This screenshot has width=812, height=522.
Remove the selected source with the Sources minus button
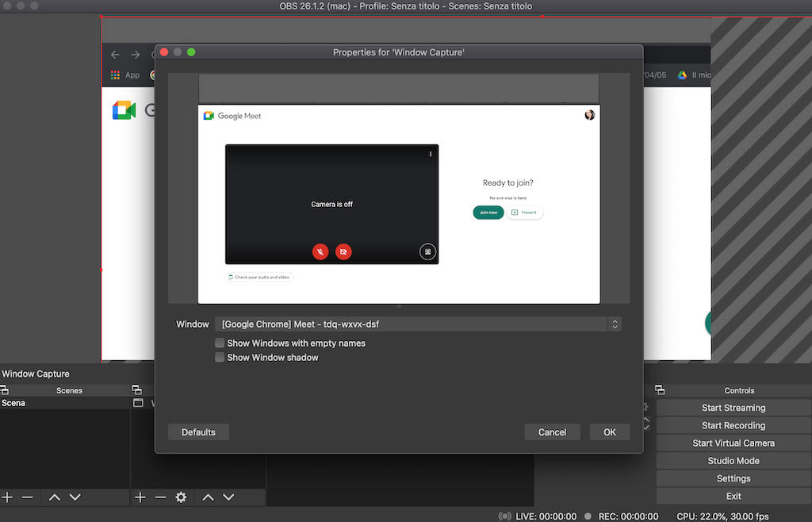[160, 497]
